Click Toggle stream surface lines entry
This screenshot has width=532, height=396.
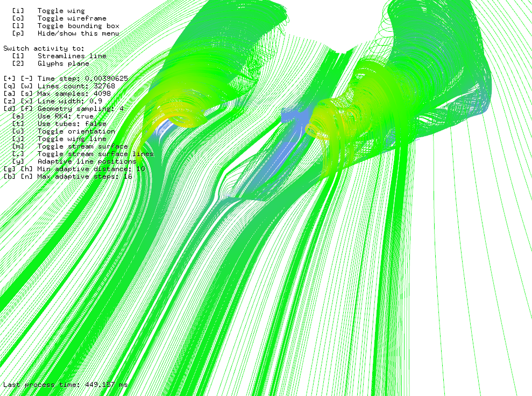(x=95, y=154)
